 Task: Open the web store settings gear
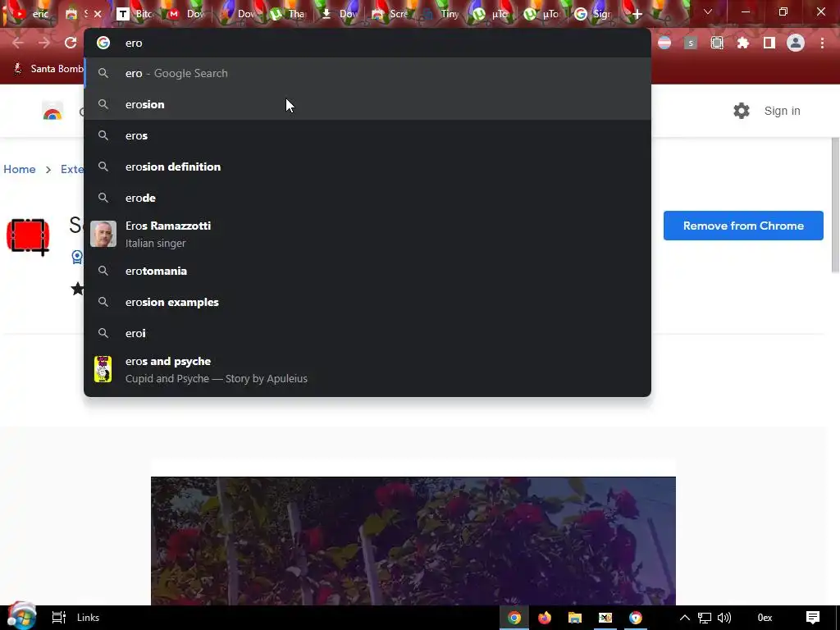click(742, 111)
